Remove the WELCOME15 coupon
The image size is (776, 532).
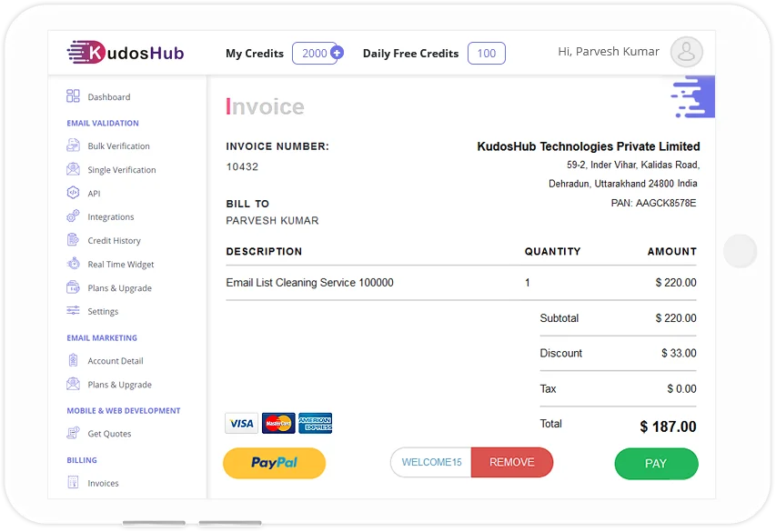512,462
